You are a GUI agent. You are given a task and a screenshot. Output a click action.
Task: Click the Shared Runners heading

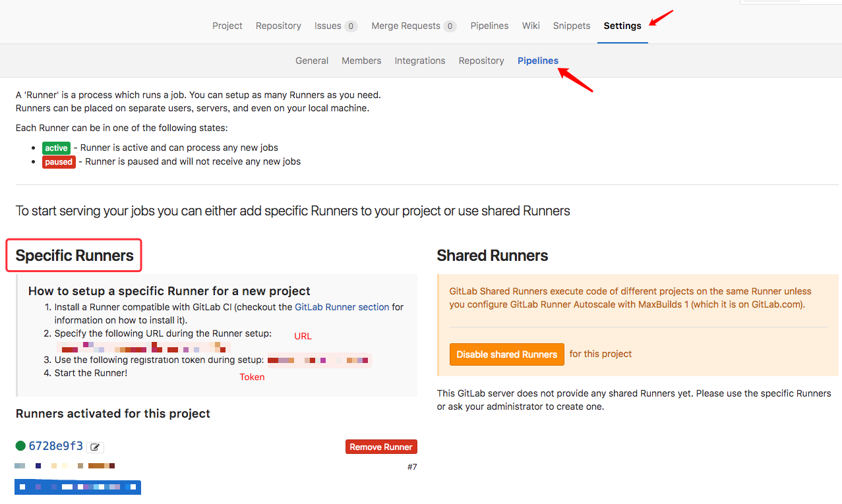click(x=493, y=256)
